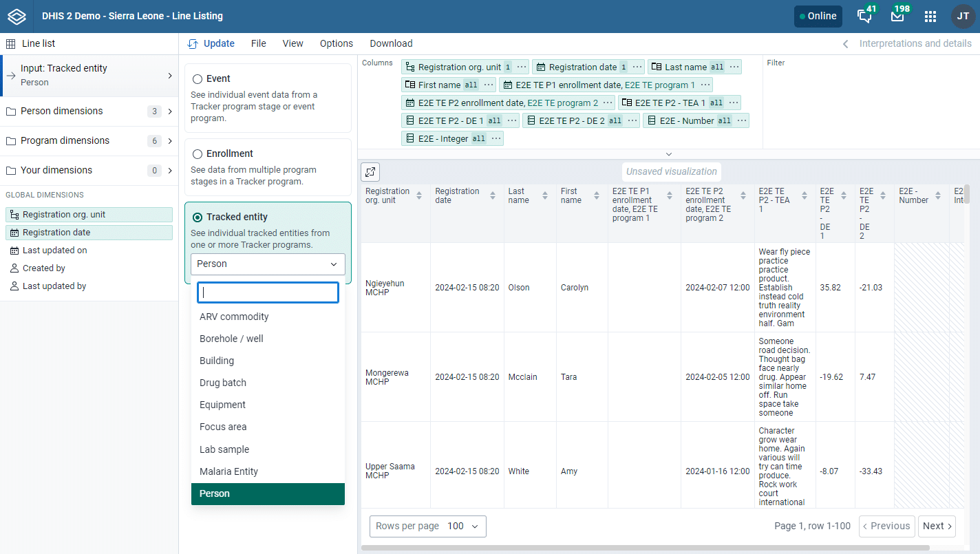Choose Lab sample option
980x554 pixels.
coord(268,450)
